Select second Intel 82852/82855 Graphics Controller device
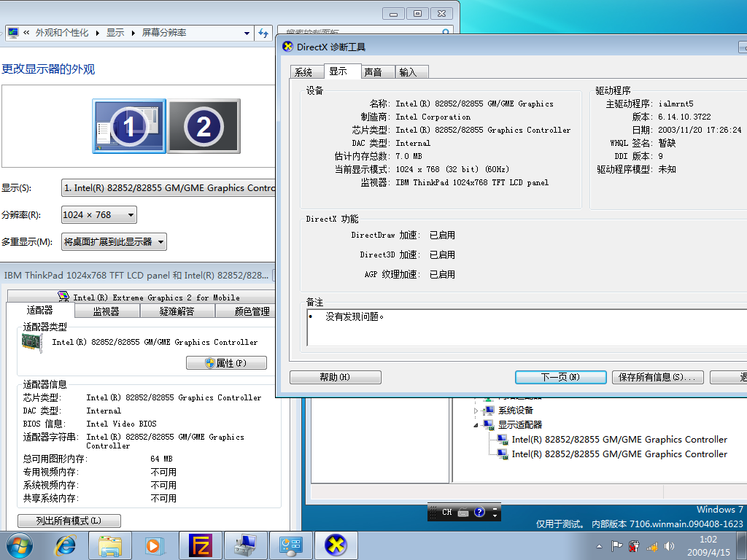Viewport: 747px width, 560px height. click(619, 454)
